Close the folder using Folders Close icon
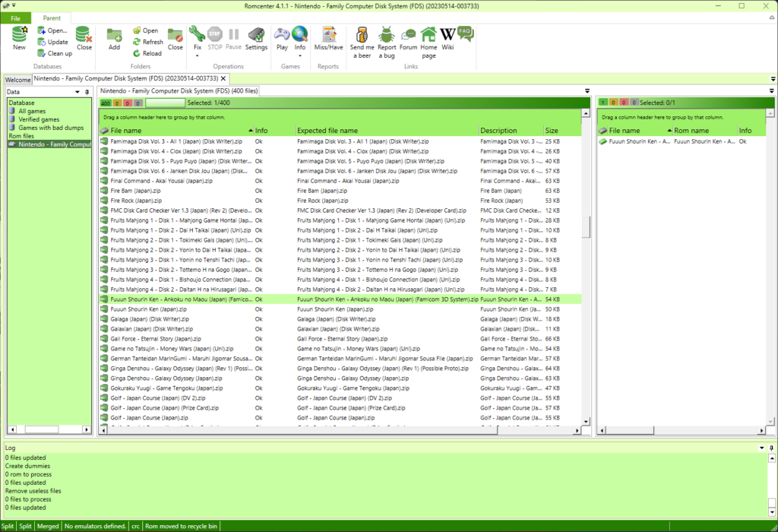 [x=176, y=38]
